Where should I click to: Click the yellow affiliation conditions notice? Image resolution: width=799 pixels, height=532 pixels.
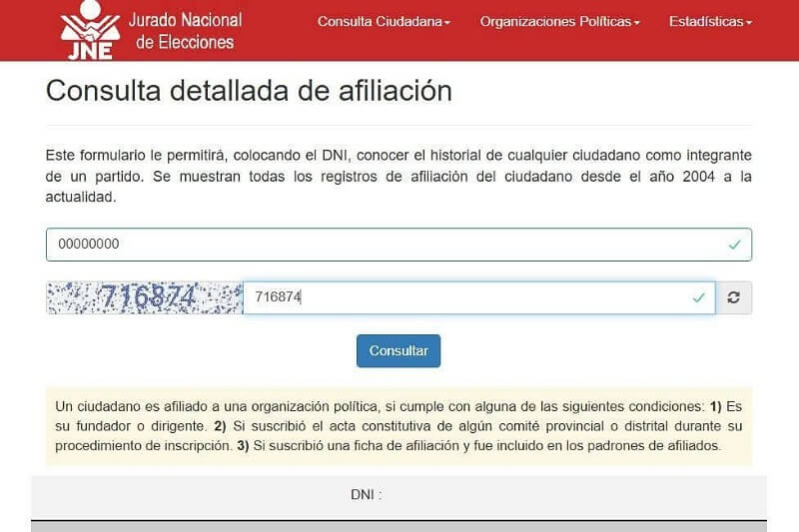pos(399,426)
